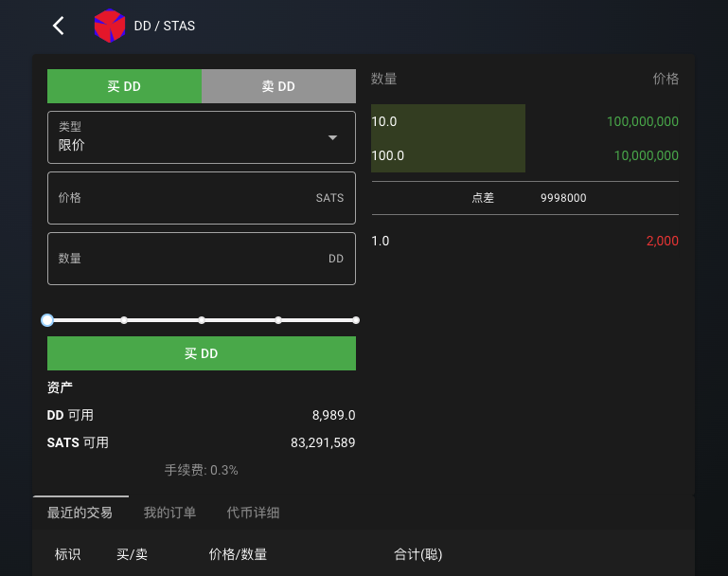Select the 25% point on the slider
728x576 pixels.
click(124, 320)
